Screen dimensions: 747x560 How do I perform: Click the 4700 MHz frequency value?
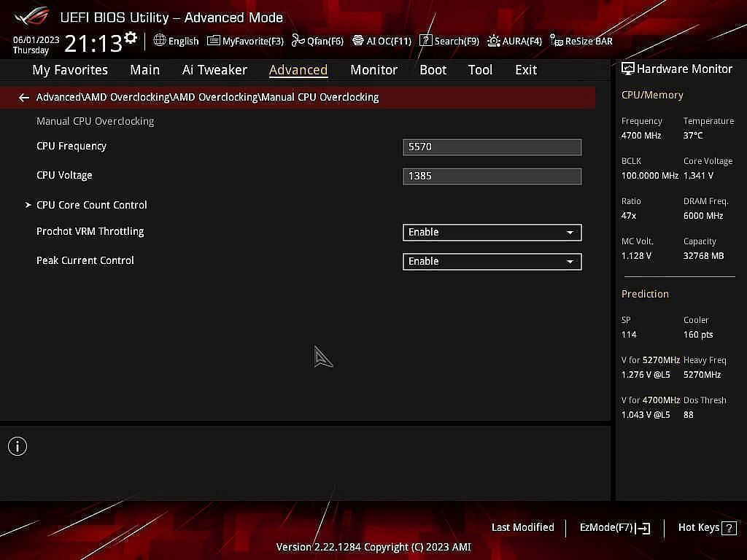click(x=641, y=136)
